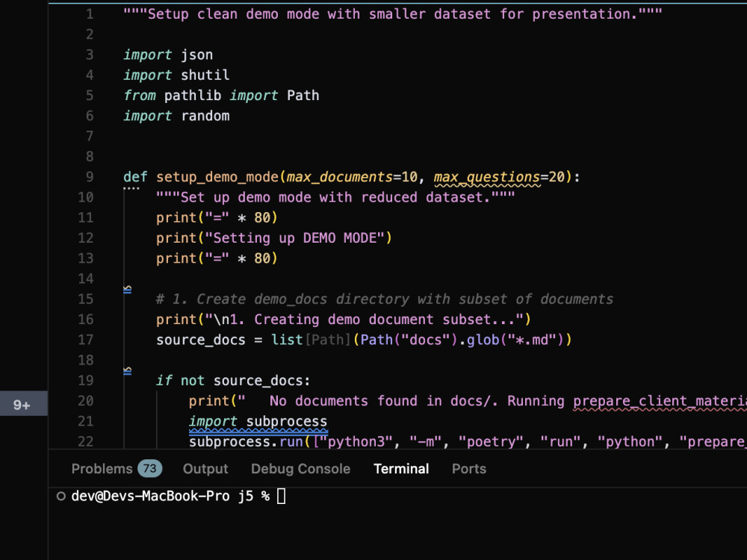Click the docstring 'Set up demo mode with reduced dataset.'
This screenshot has height=560, width=747.
click(x=335, y=197)
